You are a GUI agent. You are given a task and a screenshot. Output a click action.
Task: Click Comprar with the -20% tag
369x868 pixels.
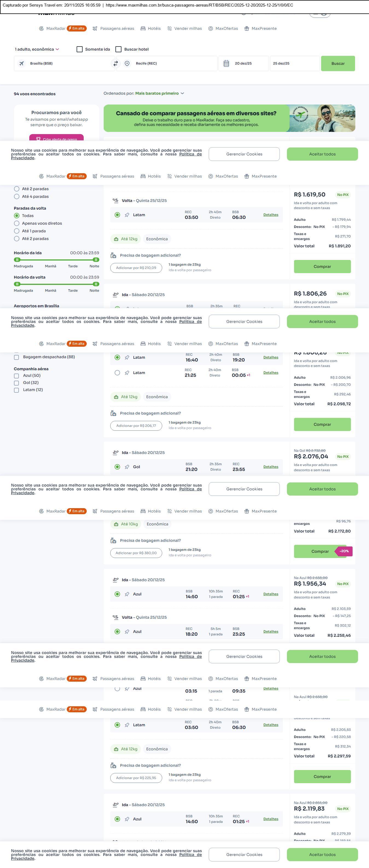click(320, 552)
